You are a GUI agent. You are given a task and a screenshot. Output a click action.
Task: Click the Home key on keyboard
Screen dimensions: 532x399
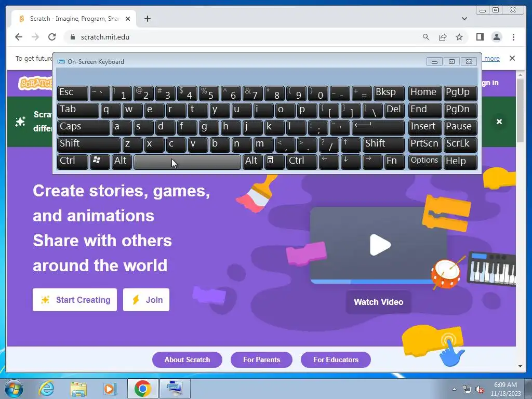425,94
